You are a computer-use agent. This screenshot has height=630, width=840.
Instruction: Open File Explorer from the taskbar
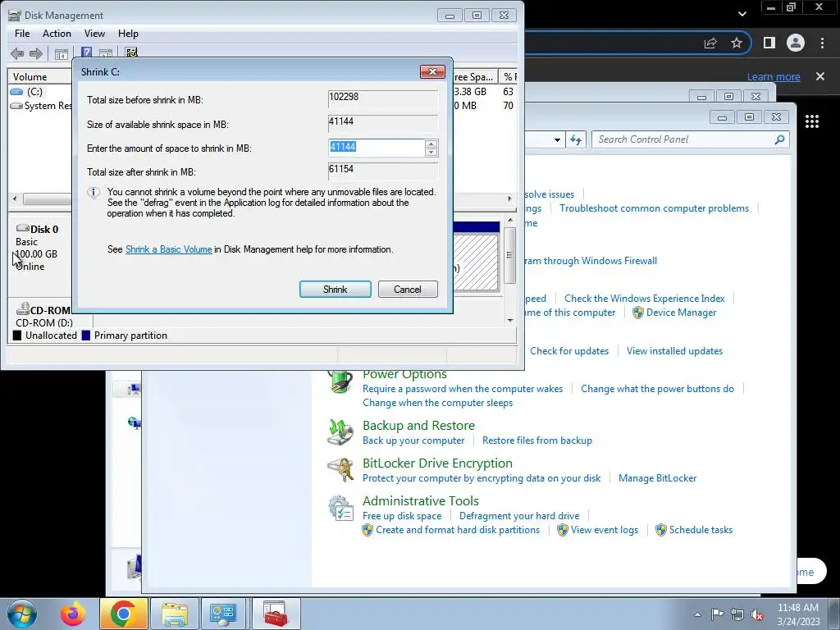[x=175, y=614]
